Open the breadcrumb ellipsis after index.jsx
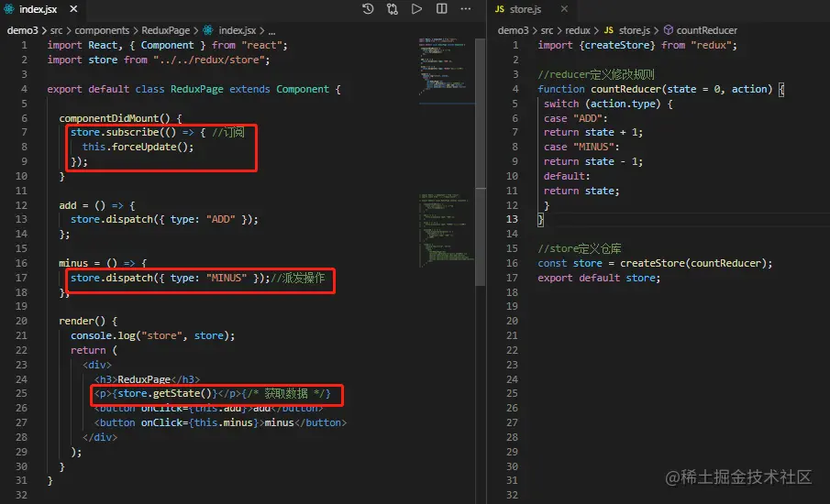This screenshot has height=504, width=830. point(271,30)
